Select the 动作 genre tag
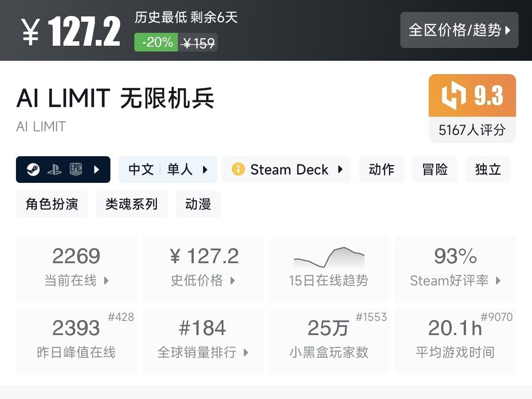 click(x=381, y=170)
